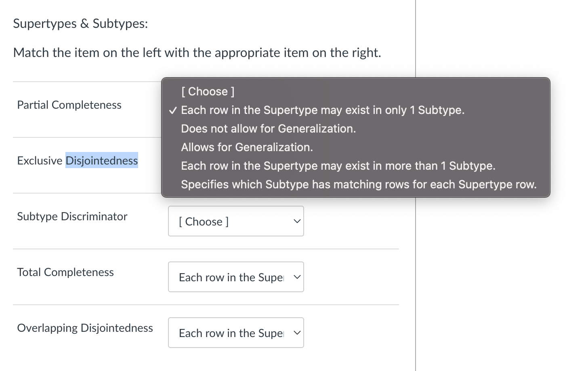Expand the chevron on the Overlapping Disjointedness combo box
The width and height of the screenshot is (588, 371).
tap(297, 333)
